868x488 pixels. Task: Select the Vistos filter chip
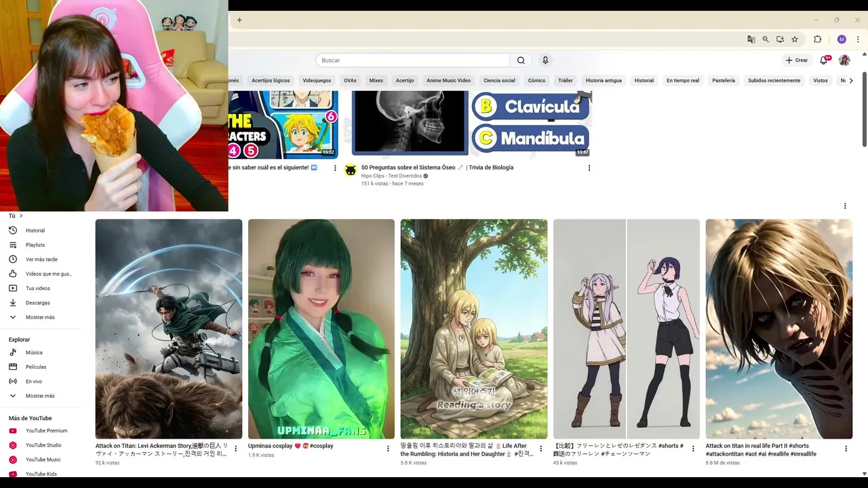(821, 81)
